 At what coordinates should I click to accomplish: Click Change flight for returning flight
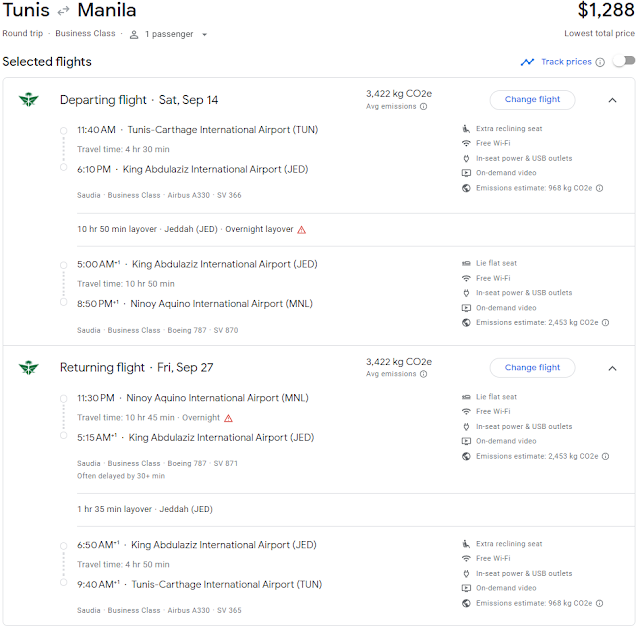click(x=532, y=368)
